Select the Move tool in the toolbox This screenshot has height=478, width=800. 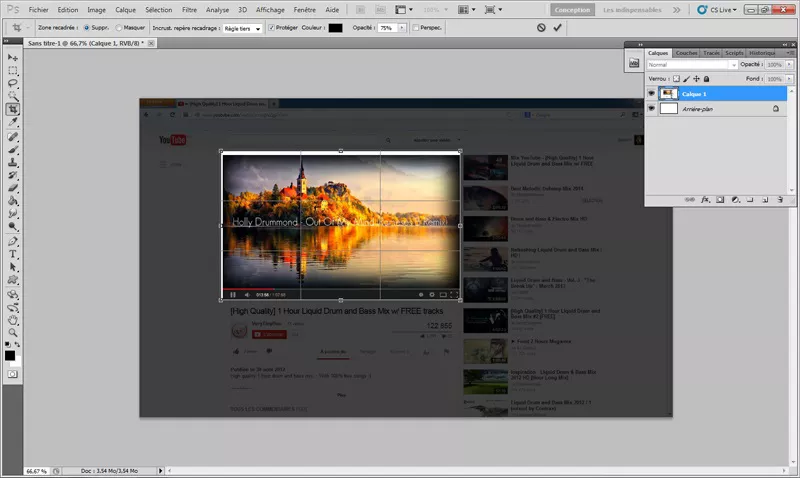click(13, 58)
